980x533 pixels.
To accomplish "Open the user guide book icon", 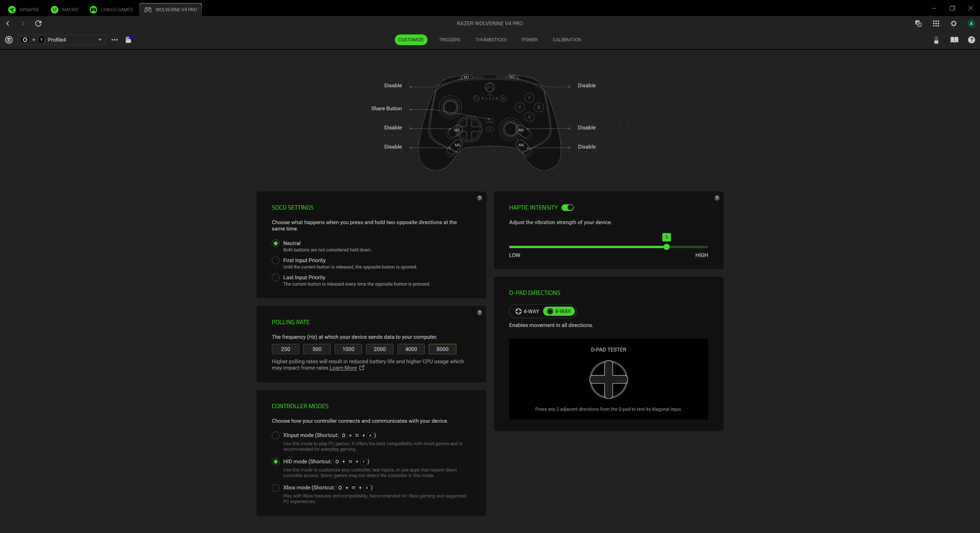I will (x=954, y=40).
